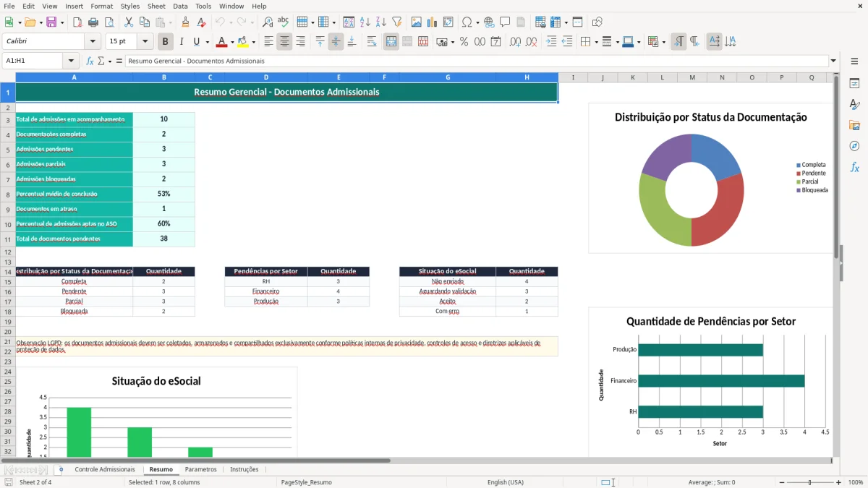Open sidebar Gallery
The width and height of the screenshot is (868, 488).
coord(854,125)
